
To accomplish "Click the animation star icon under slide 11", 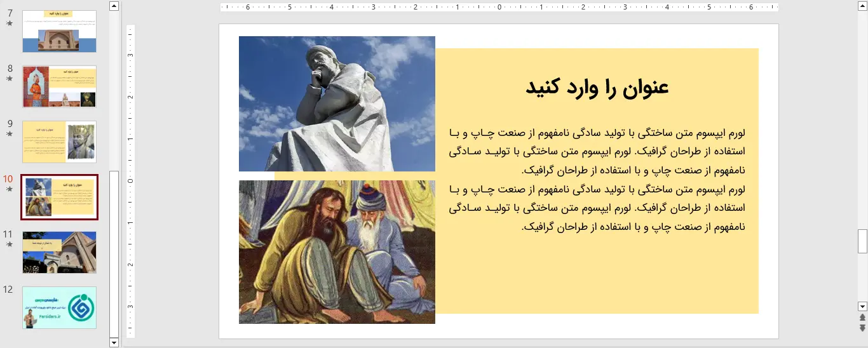I will click(x=9, y=244).
